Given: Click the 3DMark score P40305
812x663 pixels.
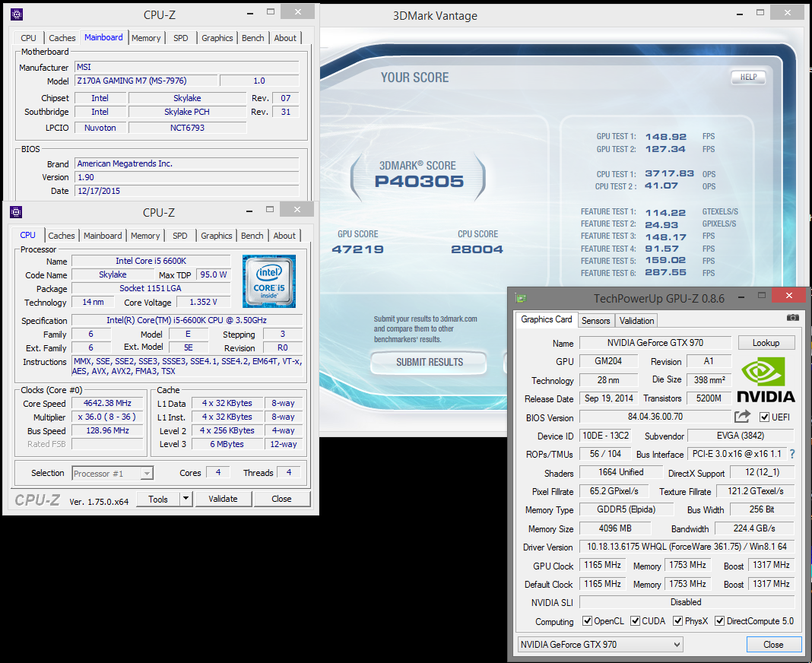Looking at the screenshot, I should coord(419,181).
